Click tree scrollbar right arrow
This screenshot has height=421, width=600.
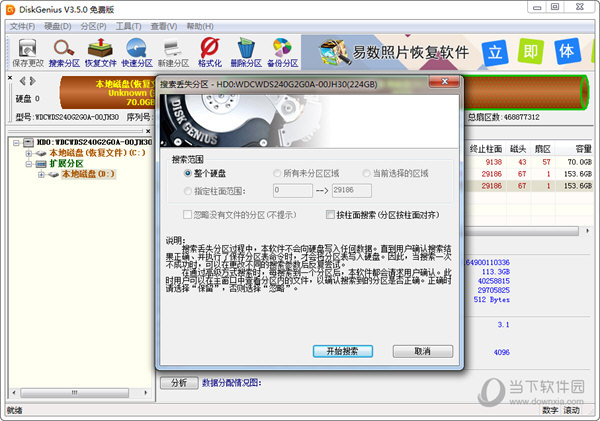pyautogui.click(x=146, y=393)
